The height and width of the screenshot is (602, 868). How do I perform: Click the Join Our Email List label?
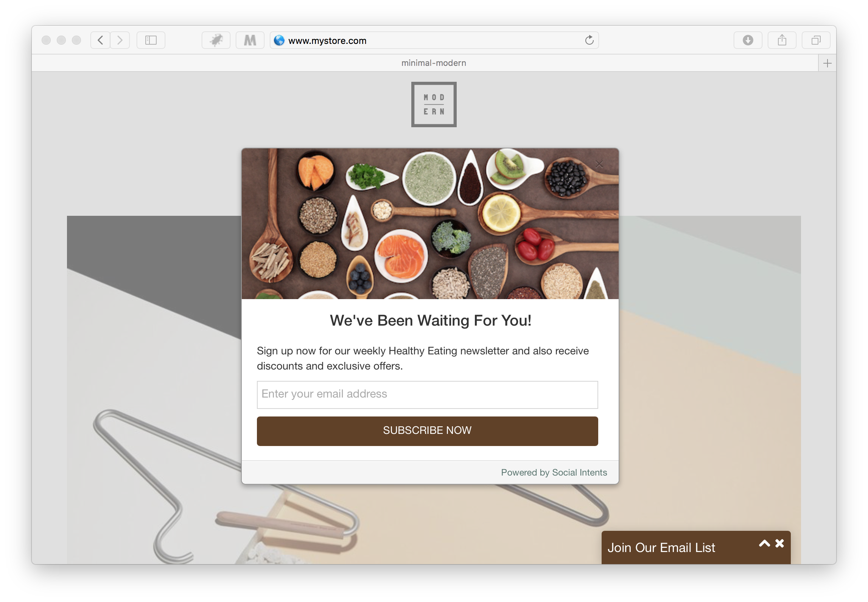click(661, 548)
